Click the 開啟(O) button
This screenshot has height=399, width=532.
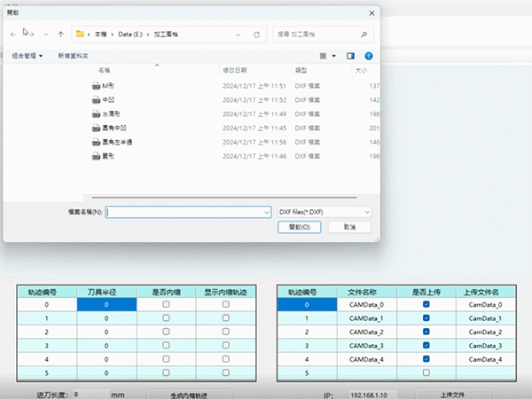(x=299, y=227)
